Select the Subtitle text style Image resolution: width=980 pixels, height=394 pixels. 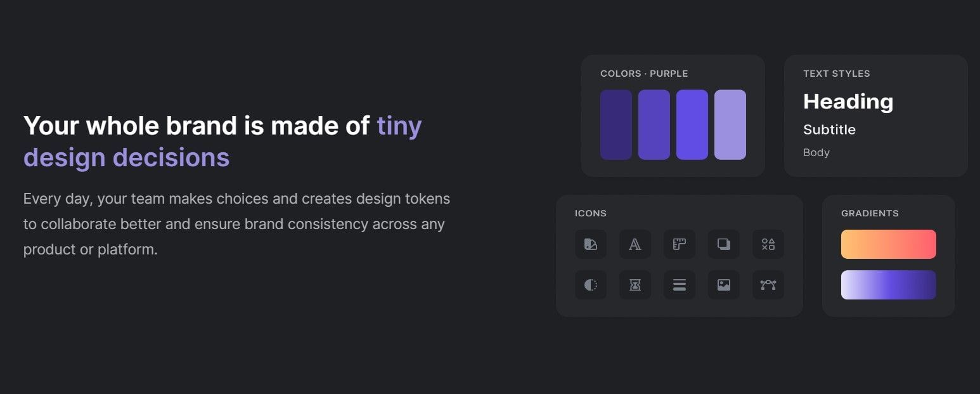[x=829, y=129]
